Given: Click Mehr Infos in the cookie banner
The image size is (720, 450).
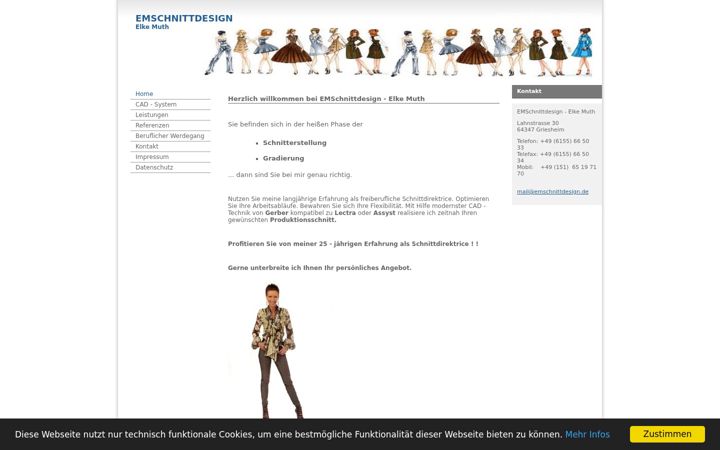Looking at the screenshot, I should point(587,434).
